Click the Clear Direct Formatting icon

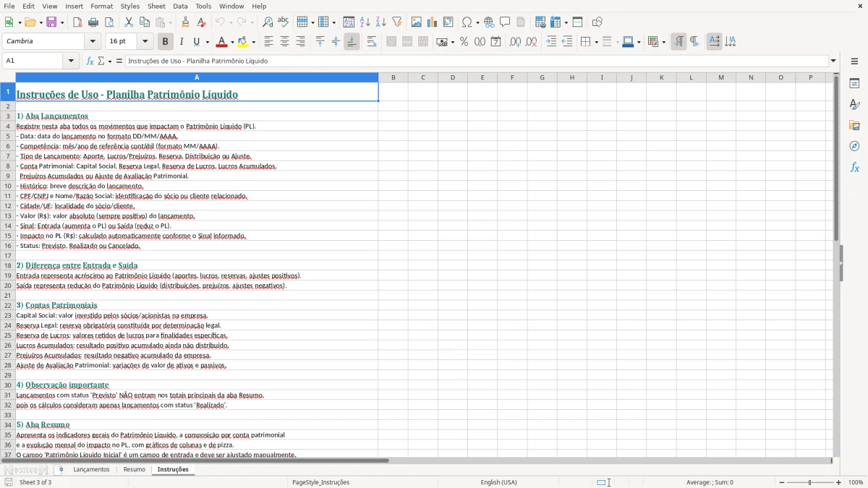[201, 22]
